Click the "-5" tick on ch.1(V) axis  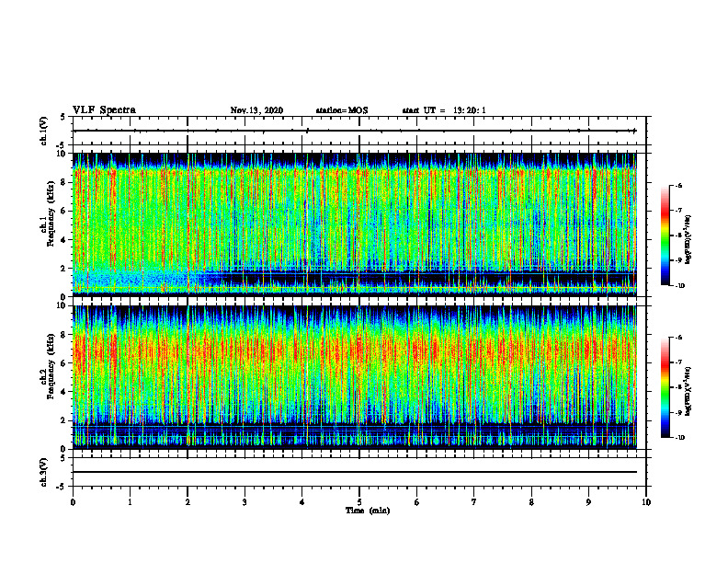pyautogui.click(x=63, y=145)
